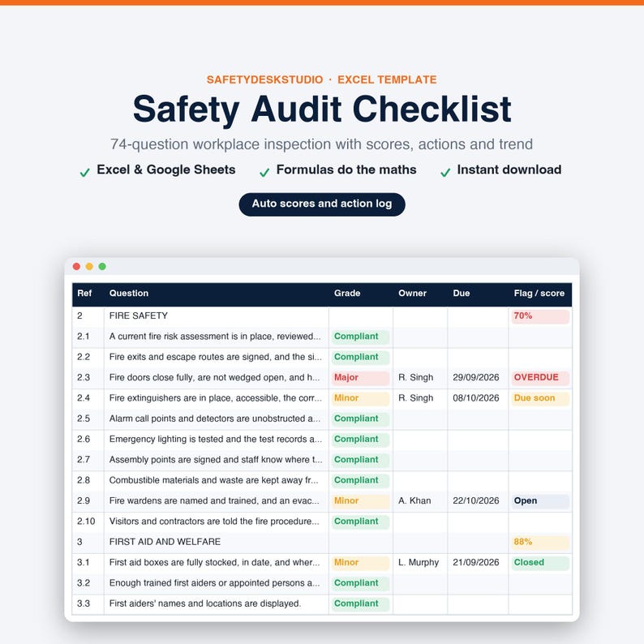Click the 'Minor' grade in row 2.4

360,398
